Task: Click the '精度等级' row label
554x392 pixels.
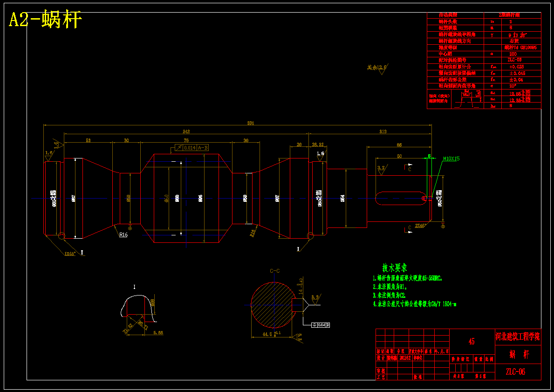Action: pyautogui.click(x=448, y=48)
